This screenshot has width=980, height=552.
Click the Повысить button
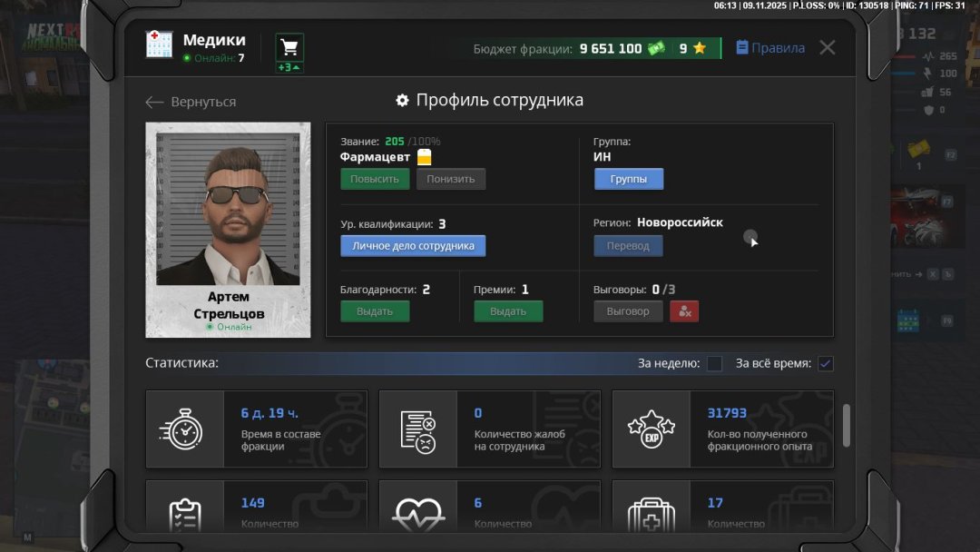pos(375,178)
